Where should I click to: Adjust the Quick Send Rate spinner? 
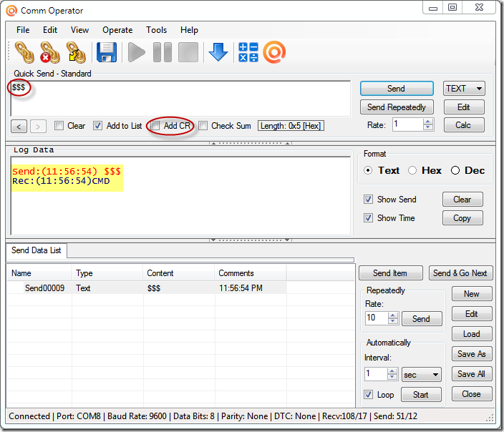(428, 124)
